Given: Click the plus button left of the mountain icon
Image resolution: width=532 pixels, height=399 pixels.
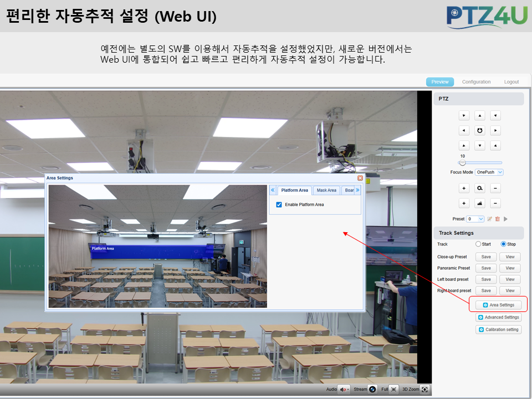Looking at the screenshot, I should coord(464,203).
